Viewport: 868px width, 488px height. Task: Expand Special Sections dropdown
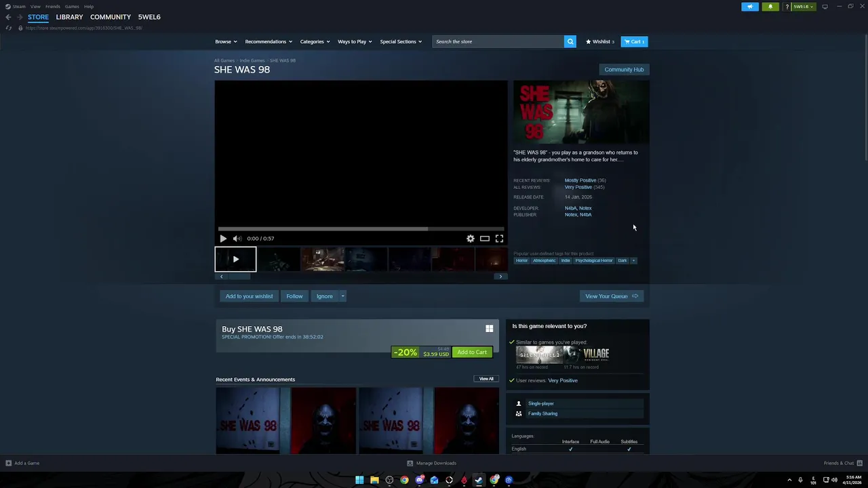401,41
